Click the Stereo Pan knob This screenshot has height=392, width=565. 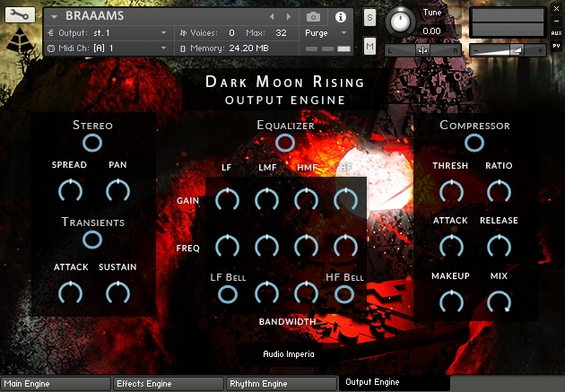[117, 190]
